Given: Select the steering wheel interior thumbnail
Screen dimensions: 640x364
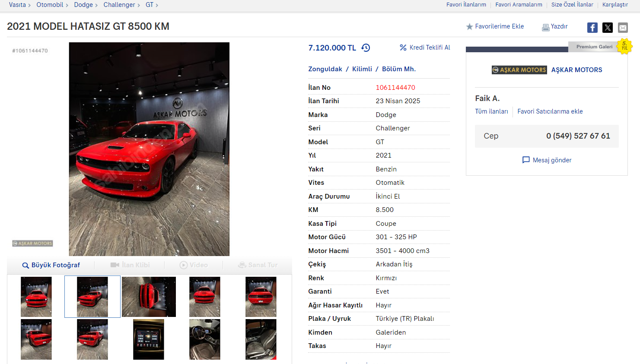Looking at the screenshot, I should click(x=205, y=339).
